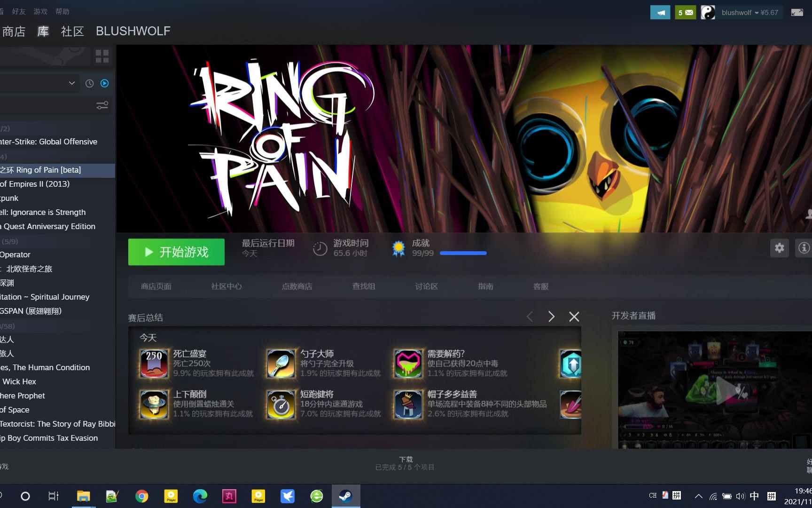
Task: Select Quest Anniversary Edition in library
Action: point(56,227)
